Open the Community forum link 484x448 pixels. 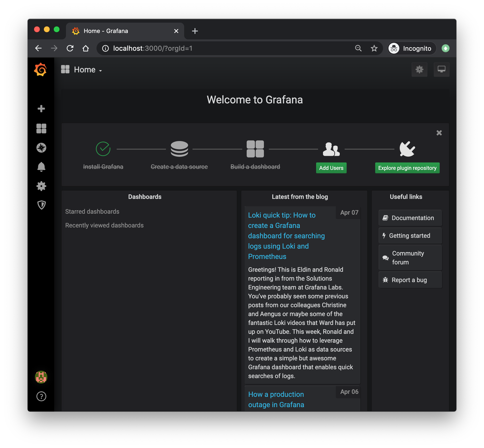click(x=410, y=258)
